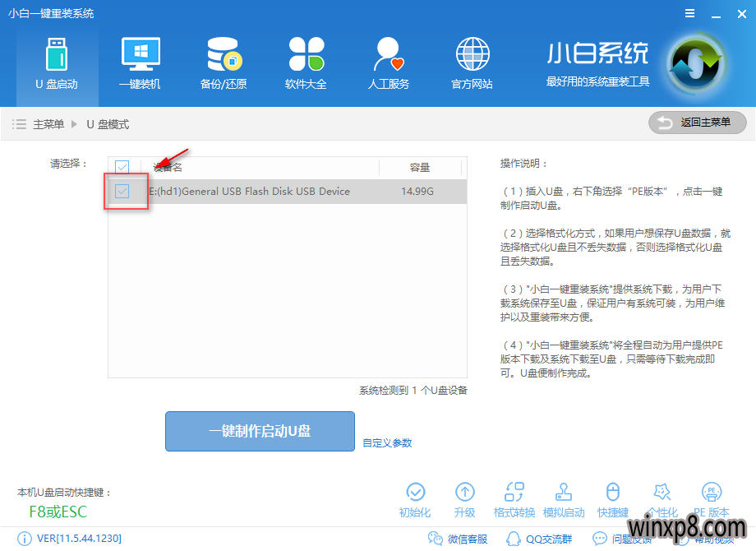Click the 容量 column header
Image resolution: width=756 pixels, height=551 pixels.
pyautogui.click(x=419, y=168)
